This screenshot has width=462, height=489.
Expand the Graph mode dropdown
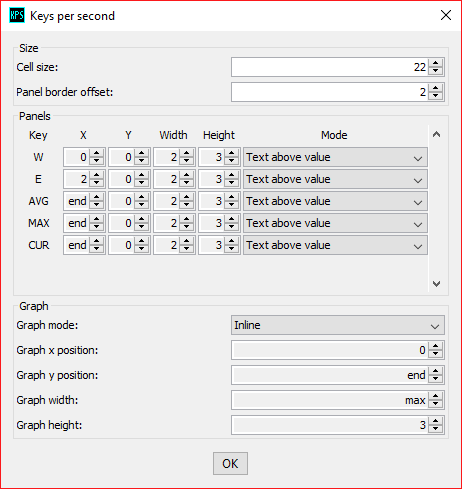(338, 325)
